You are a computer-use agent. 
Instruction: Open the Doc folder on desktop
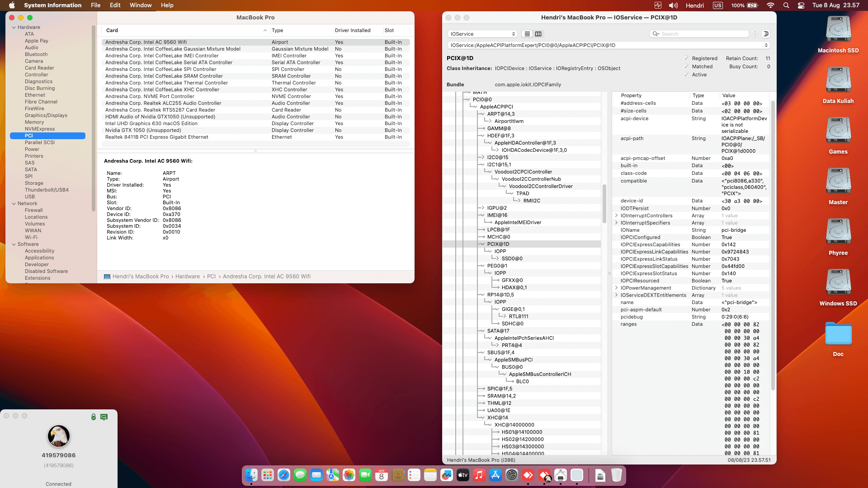(x=838, y=339)
